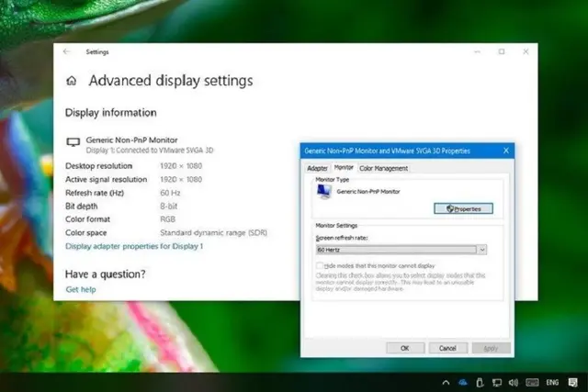Toggle Hide modes that this monitor cannot display
Screen dimensions: 588x392
(x=320, y=265)
